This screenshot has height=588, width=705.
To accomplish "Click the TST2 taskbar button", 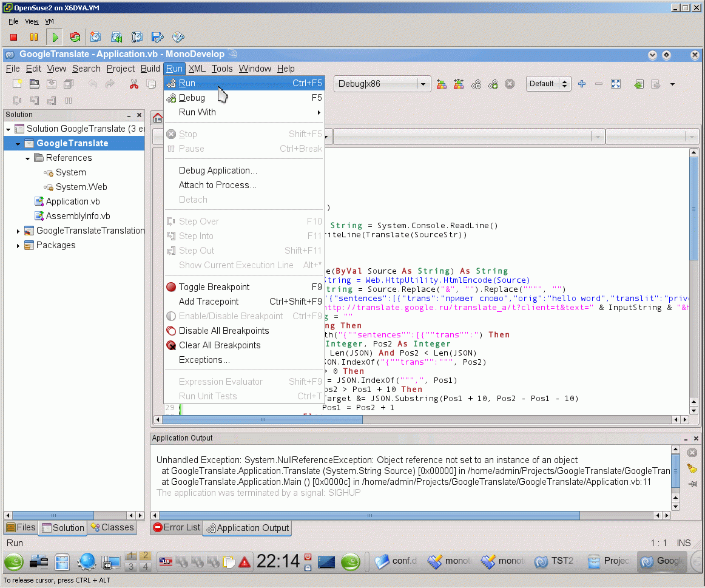I will (x=554, y=561).
